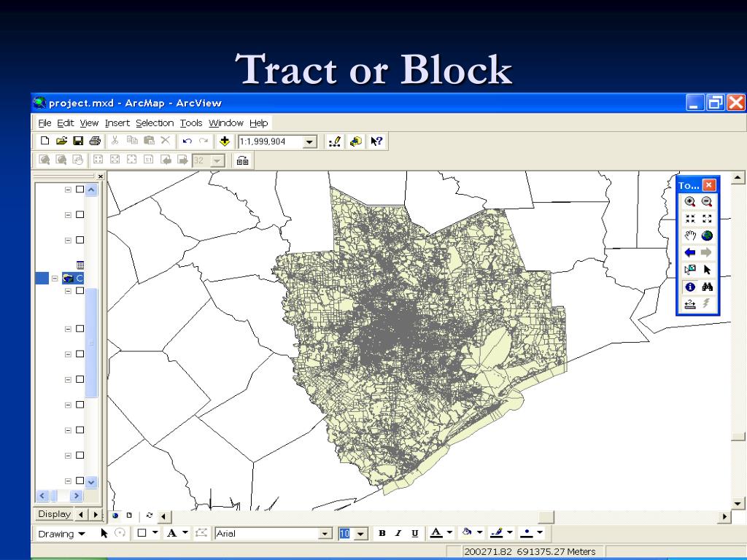Select the Zoom In tool
Screen dimensions: 747x560
(690, 201)
